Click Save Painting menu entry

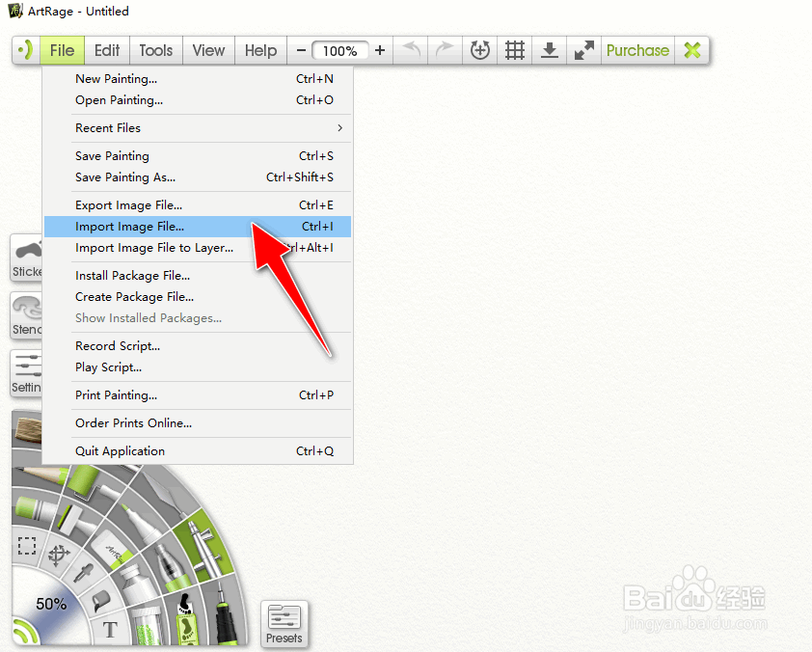tap(198, 156)
